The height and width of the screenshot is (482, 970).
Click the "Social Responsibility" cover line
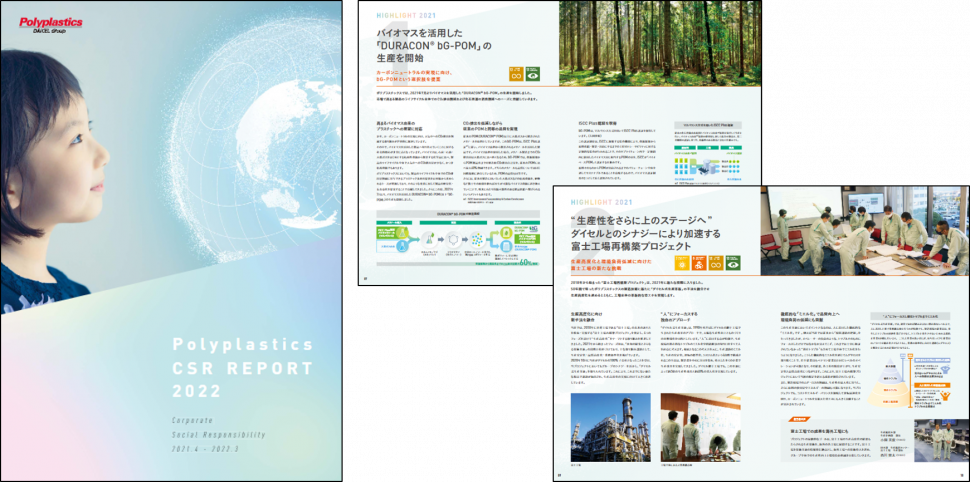[219, 435]
